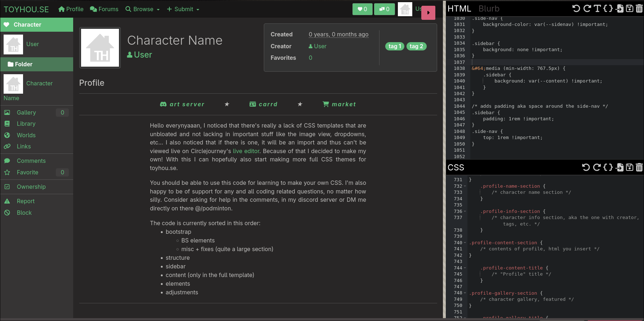Open the Browse dropdown menu
Image resolution: width=644 pixels, height=321 pixels.
click(142, 9)
